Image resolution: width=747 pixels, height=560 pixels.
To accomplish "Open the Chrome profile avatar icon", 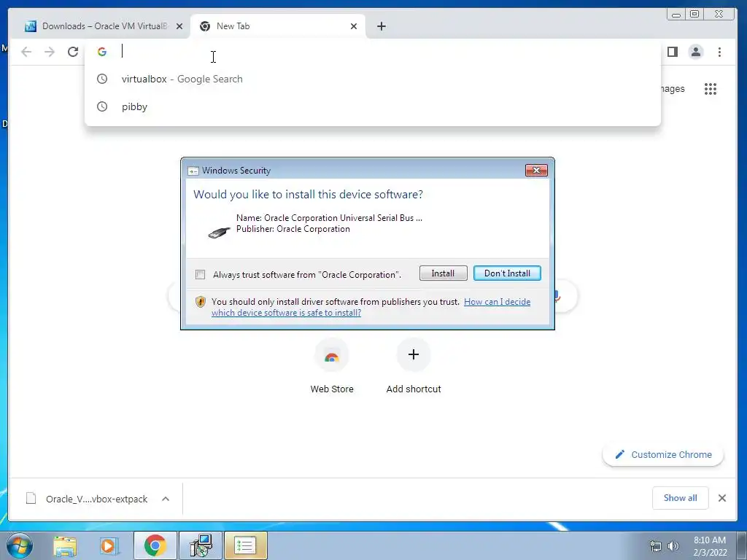I will click(695, 52).
